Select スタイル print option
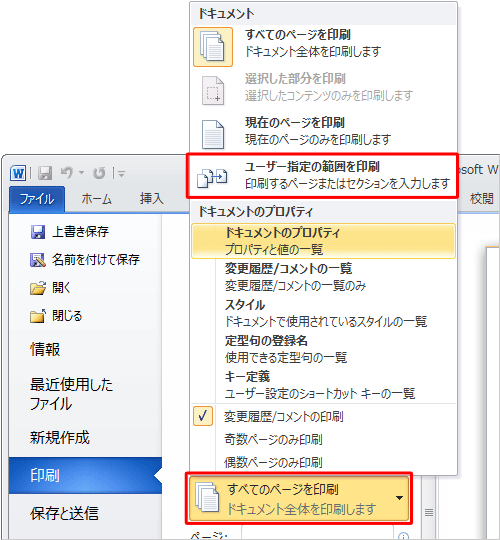The width and height of the screenshot is (500, 540). tap(324, 313)
